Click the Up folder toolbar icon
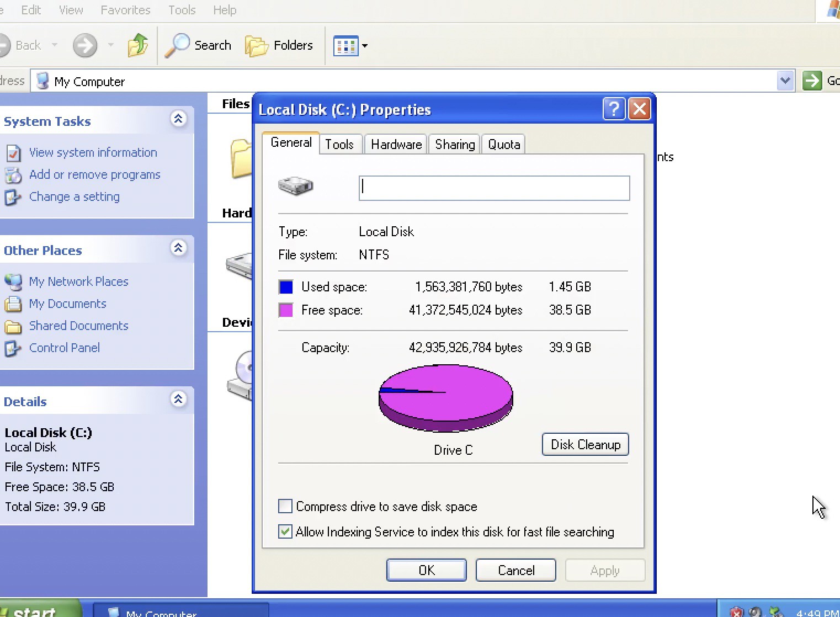Image resolution: width=840 pixels, height=617 pixels. tap(137, 45)
